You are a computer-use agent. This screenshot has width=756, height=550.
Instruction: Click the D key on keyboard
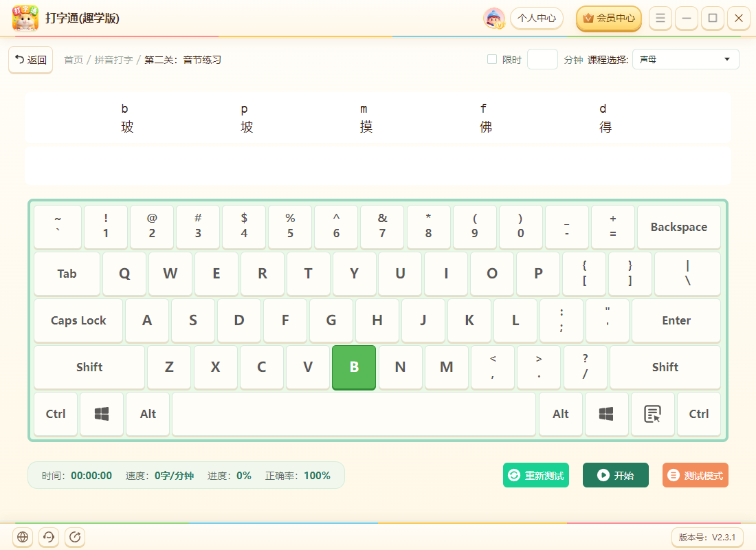(239, 320)
